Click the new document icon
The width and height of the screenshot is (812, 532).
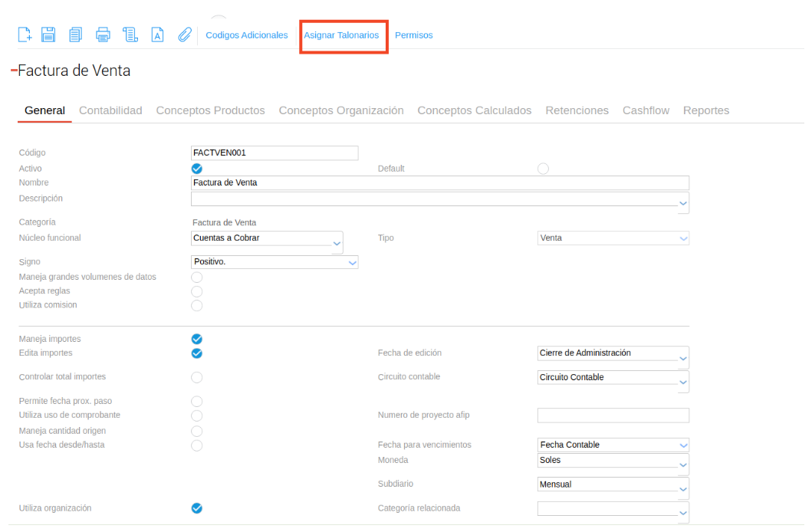click(25, 34)
